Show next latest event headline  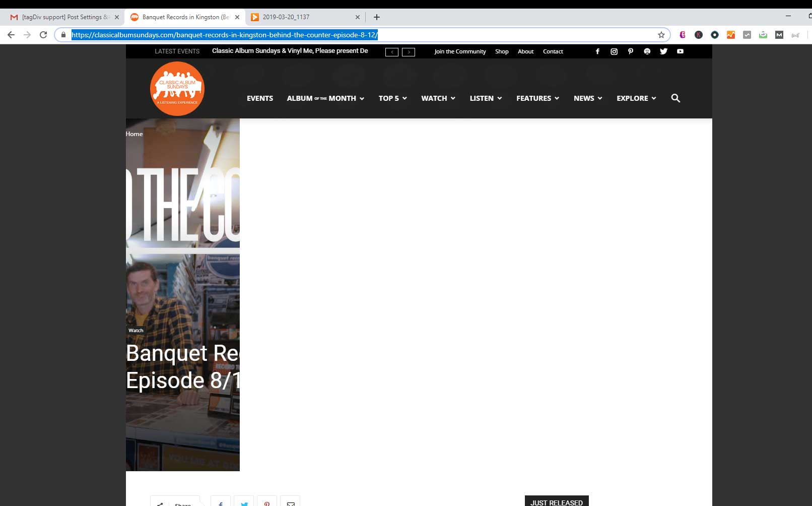point(409,52)
